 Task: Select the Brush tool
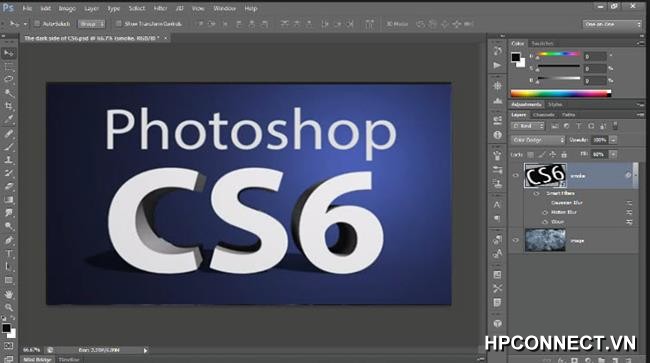(x=8, y=147)
